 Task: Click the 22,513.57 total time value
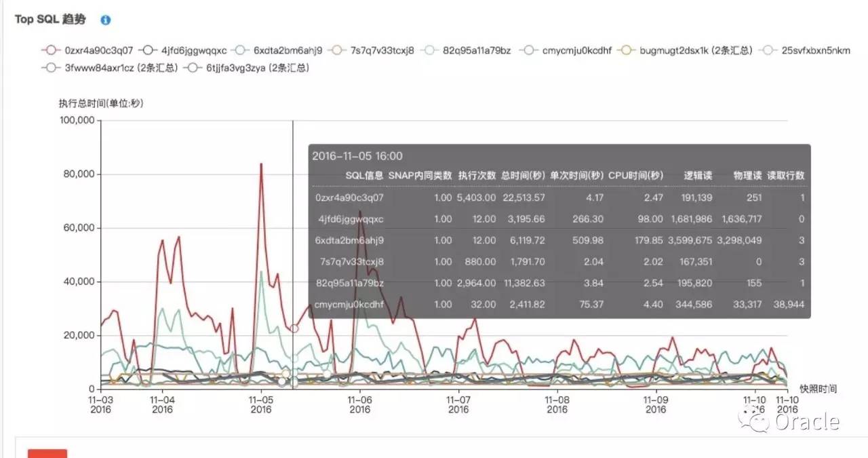click(523, 197)
